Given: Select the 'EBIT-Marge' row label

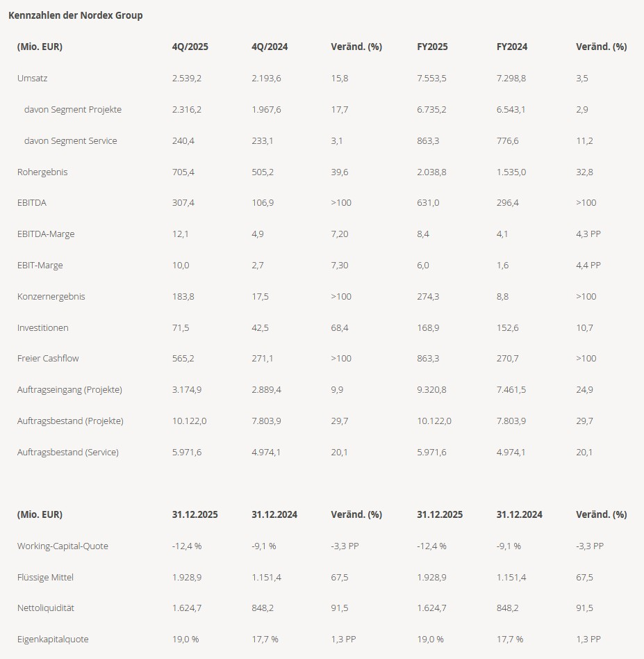Looking at the screenshot, I should point(41,266).
